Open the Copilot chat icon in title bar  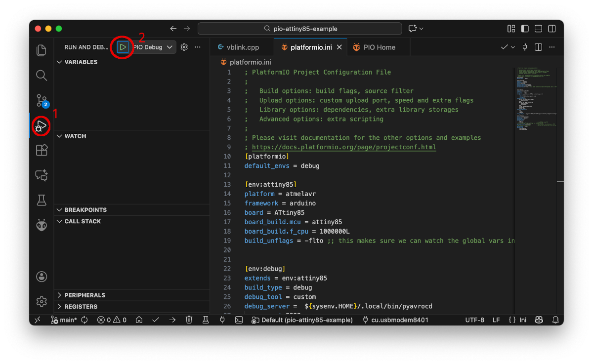click(412, 29)
